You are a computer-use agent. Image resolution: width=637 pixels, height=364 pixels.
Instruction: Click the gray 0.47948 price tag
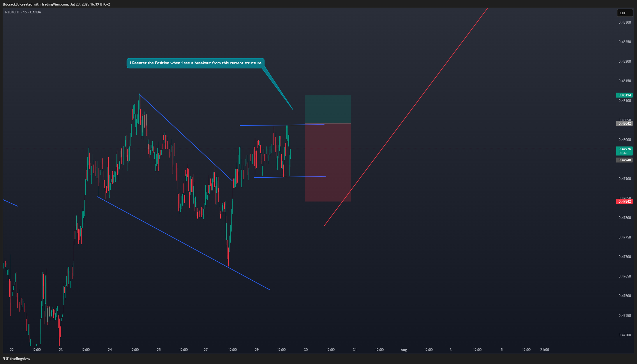tap(624, 160)
